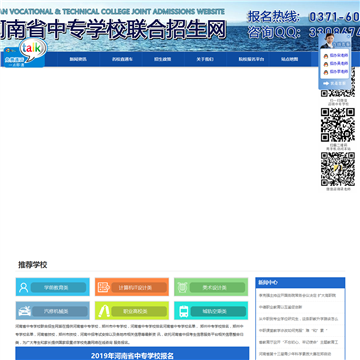This screenshot has height=360, width=360.
Task: Click the design icon on 计算机IT设计类 card
Action: [104, 287]
